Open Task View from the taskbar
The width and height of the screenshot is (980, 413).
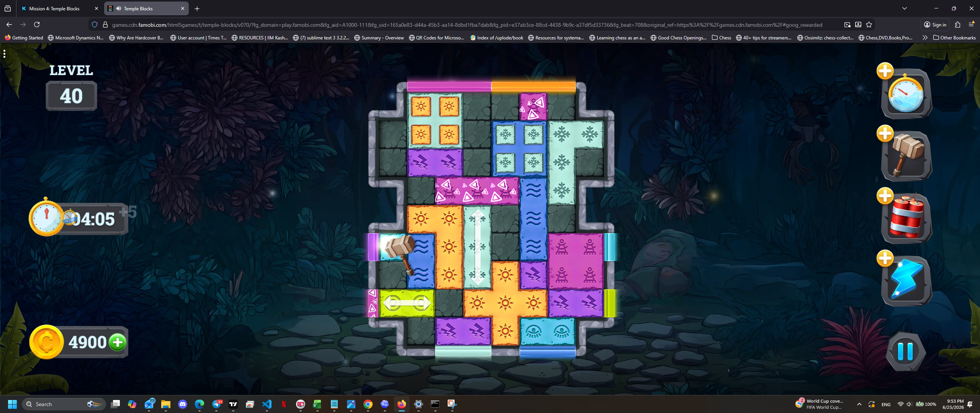click(115, 404)
